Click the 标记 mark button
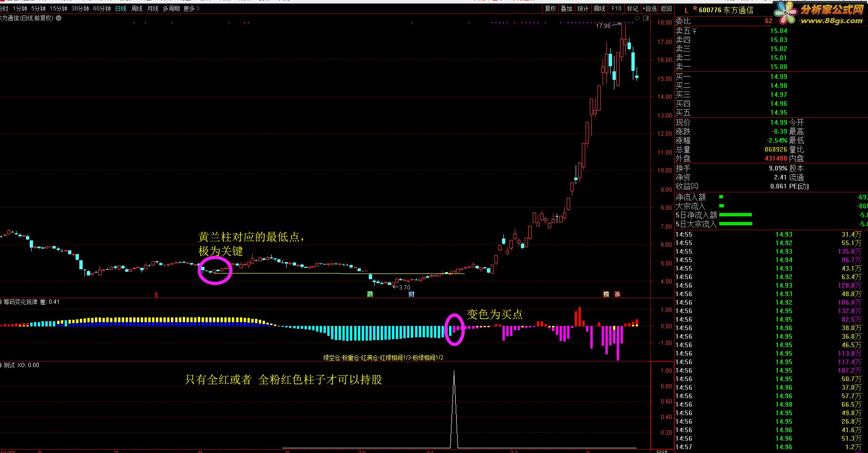 point(632,9)
